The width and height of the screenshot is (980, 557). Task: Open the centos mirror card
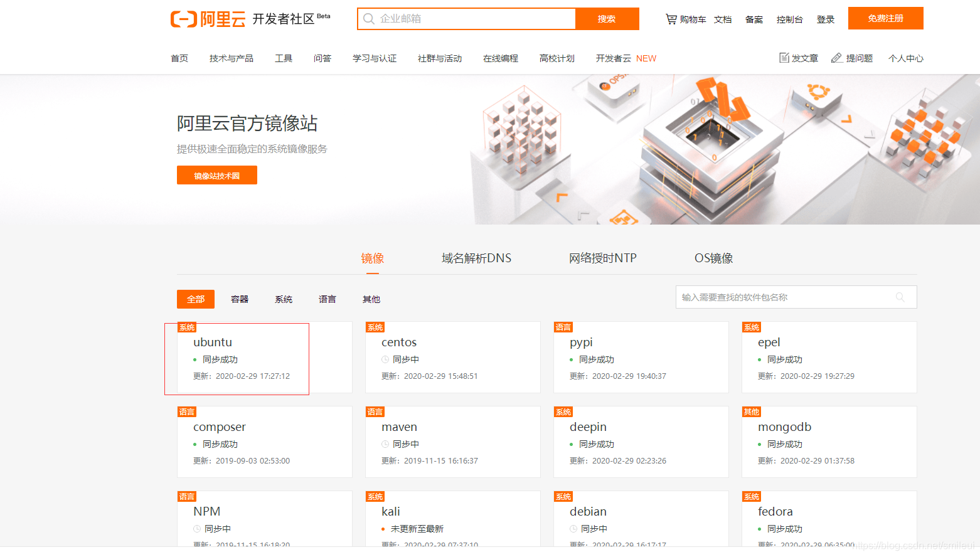[x=453, y=358]
